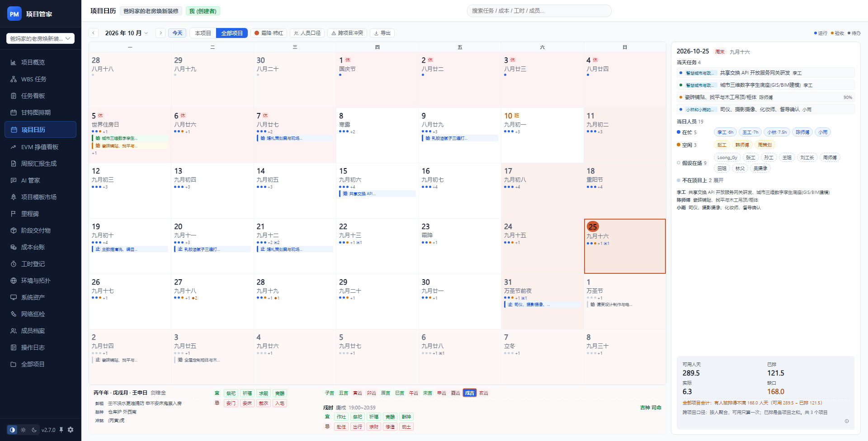
Task: Go to previous month arrow
Action: click(x=94, y=33)
